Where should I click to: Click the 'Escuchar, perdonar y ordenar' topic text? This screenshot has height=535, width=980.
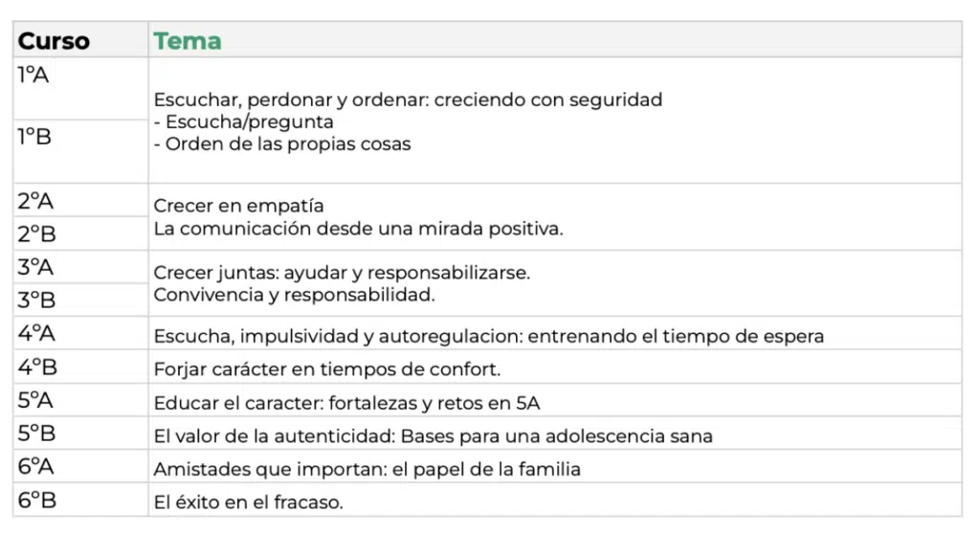[x=408, y=100]
